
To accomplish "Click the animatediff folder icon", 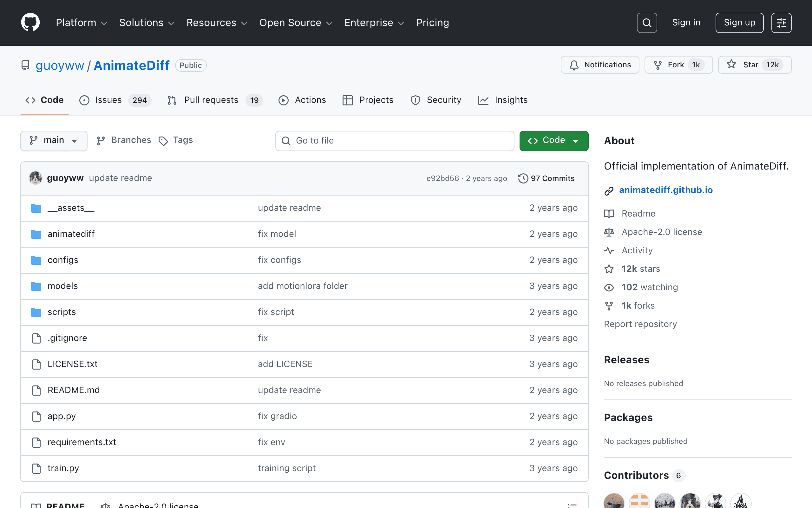I will point(36,234).
